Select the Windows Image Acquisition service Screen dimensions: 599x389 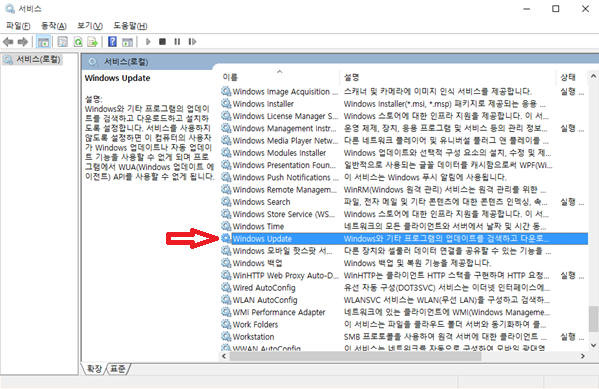coord(285,92)
